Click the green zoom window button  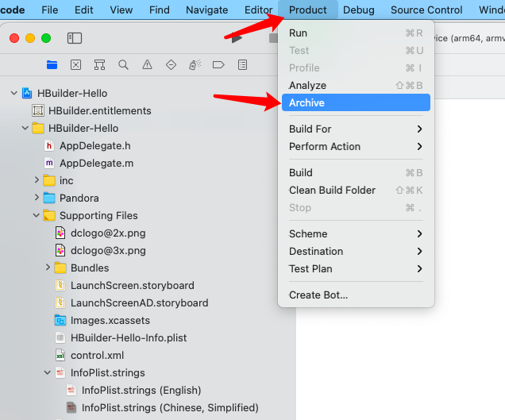point(46,38)
